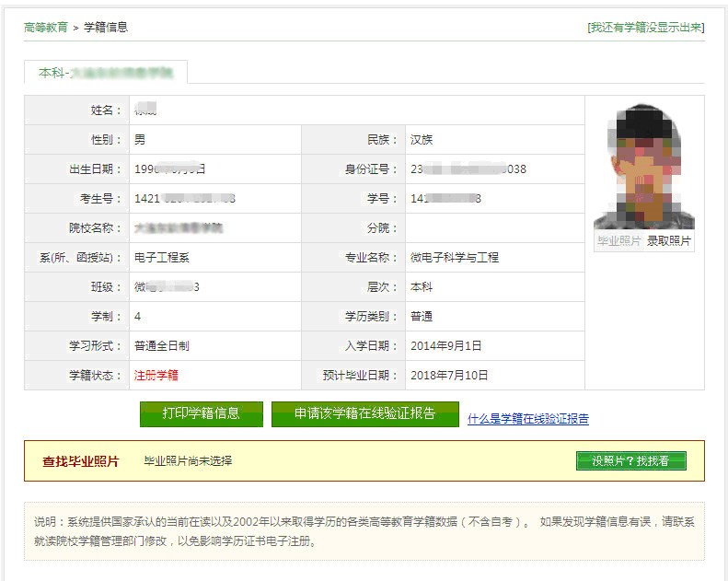Switch to the 毕业照片 photo tab

point(618,241)
